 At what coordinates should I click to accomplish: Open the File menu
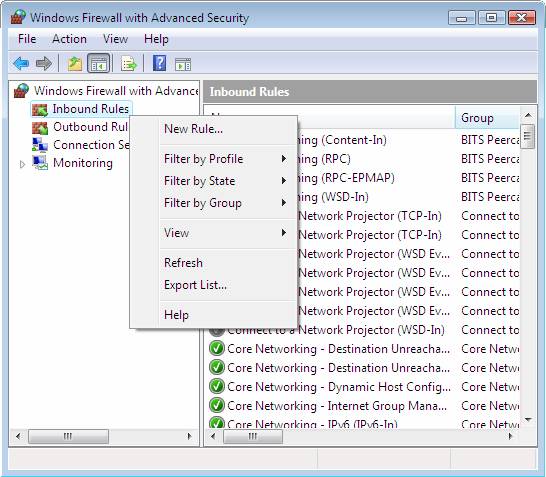point(27,39)
